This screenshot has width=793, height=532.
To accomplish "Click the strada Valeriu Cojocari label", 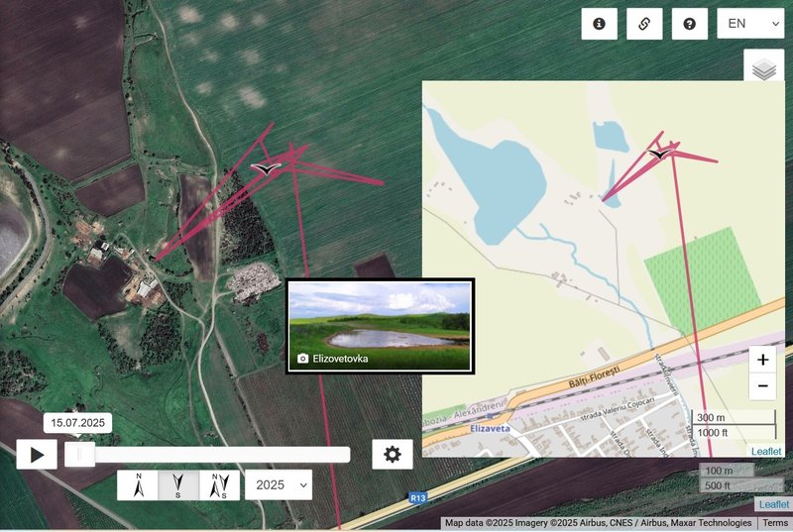I will (x=617, y=411).
